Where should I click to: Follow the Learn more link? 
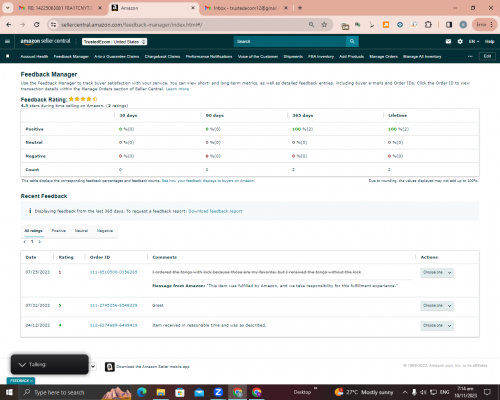[177, 89]
